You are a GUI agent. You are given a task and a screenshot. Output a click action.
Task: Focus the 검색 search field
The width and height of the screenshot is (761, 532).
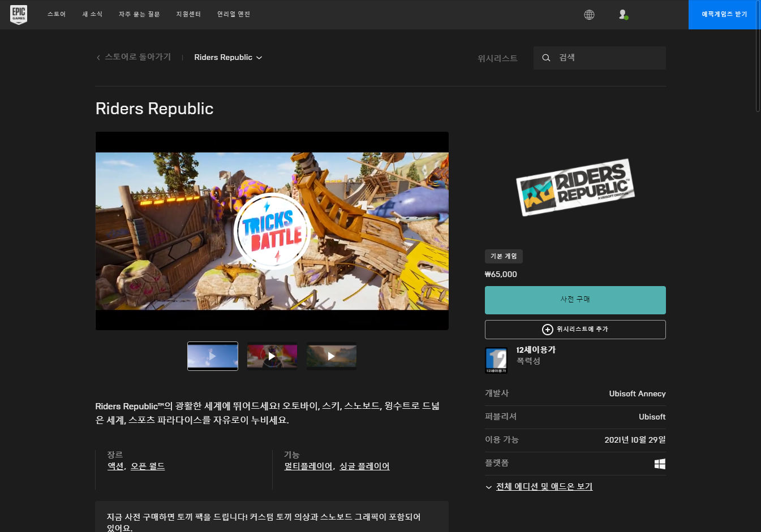pyautogui.click(x=600, y=58)
